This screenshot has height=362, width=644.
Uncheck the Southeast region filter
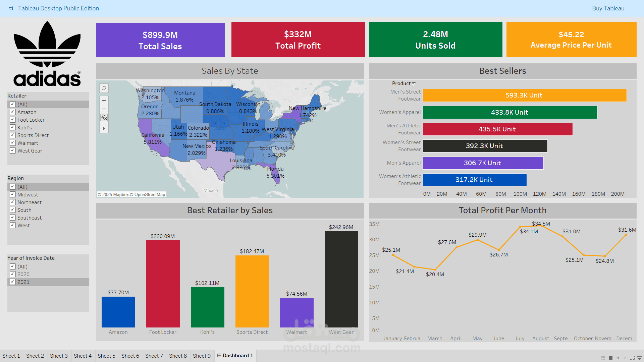[x=12, y=218]
